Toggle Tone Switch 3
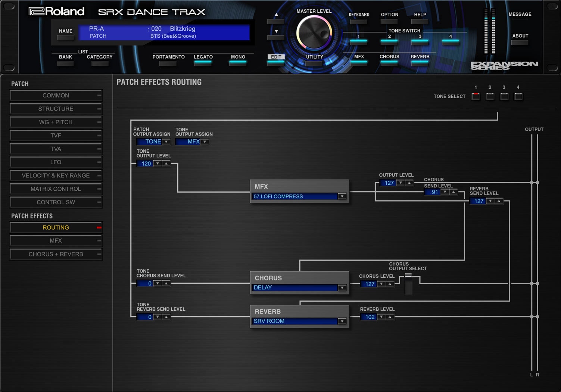561x392 pixels. [x=420, y=41]
